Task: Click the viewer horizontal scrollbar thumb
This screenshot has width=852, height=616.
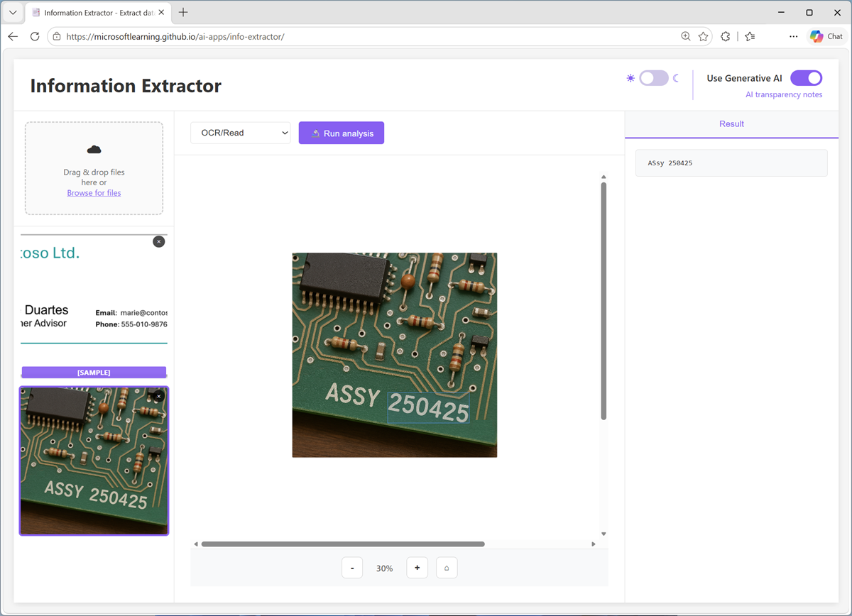Action: click(x=343, y=544)
